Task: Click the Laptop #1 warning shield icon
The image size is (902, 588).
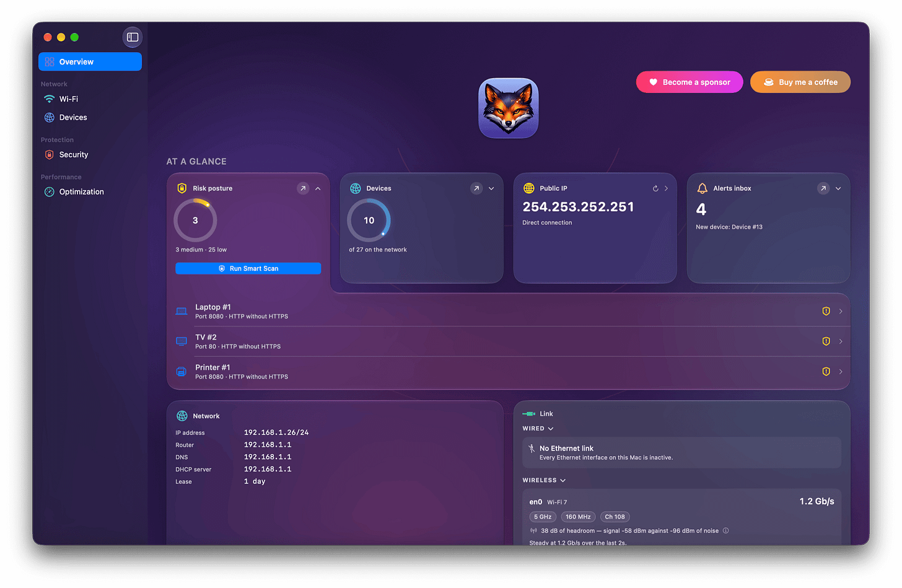Action: pos(826,311)
